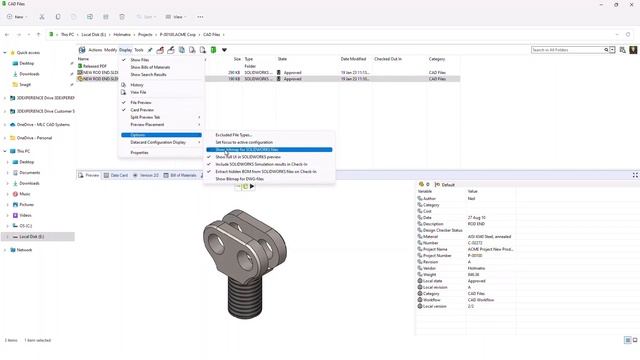Select the Version 2/2 tab
The width and height of the screenshot is (640, 360).
tap(146, 175)
